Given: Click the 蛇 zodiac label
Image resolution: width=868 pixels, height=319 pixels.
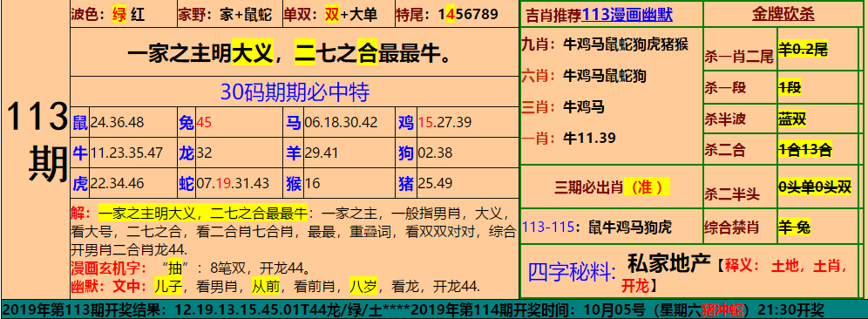Looking at the screenshot, I should point(187,183).
